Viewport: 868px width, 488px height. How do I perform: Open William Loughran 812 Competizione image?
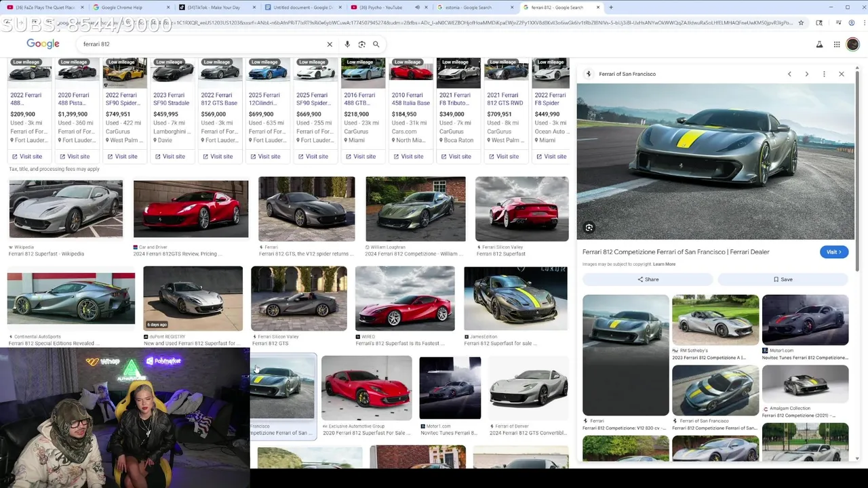(x=416, y=209)
